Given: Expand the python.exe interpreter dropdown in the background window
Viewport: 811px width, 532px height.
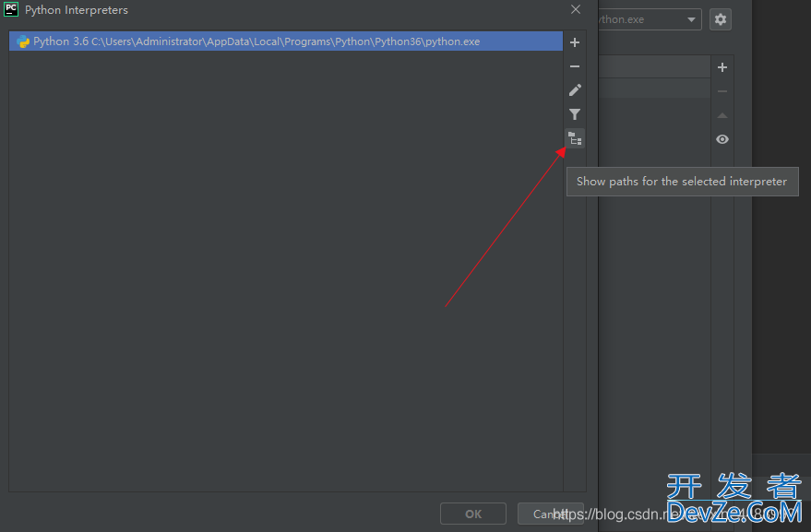Looking at the screenshot, I should pyautogui.click(x=692, y=19).
